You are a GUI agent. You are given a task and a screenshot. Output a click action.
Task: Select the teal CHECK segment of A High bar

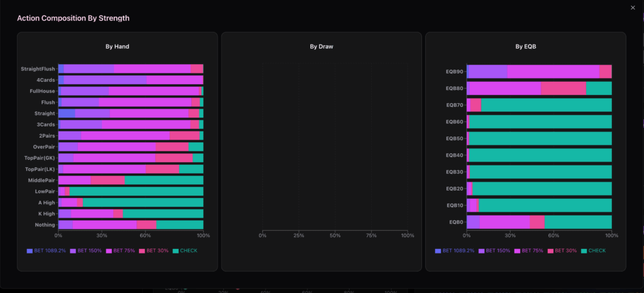coord(143,202)
